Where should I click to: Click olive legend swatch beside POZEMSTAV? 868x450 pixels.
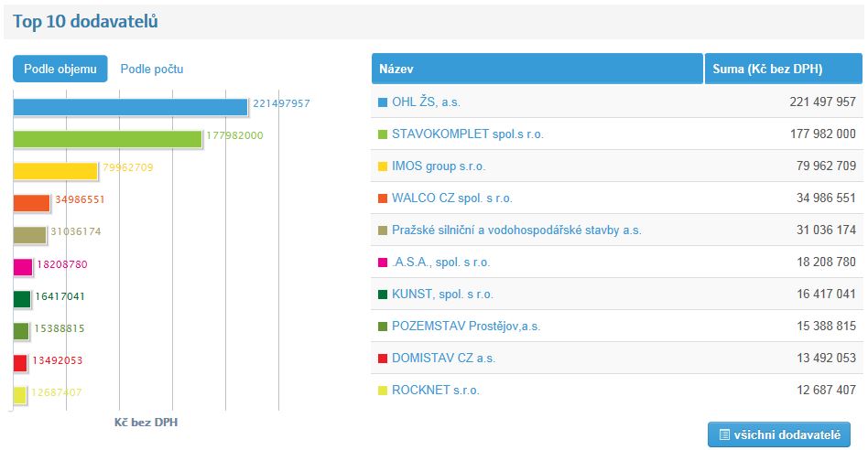pyautogui.click(x=383, y=327)
